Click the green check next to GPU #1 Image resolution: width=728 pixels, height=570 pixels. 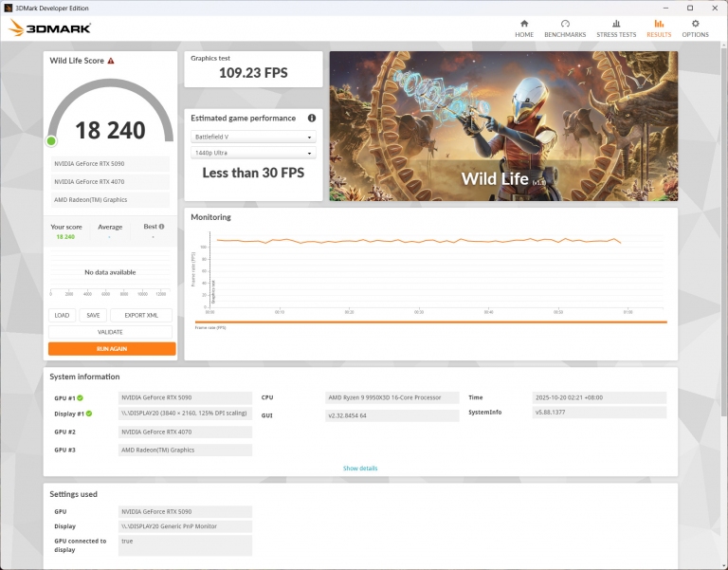coord(80,398)
